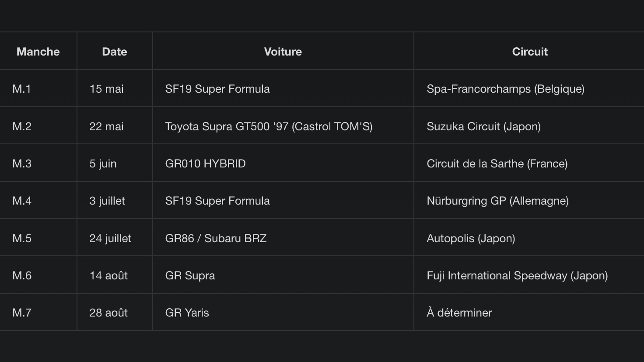Click Fuji International Speedway (Japon) cell
The width and height of the screenshot is (644, 362).
(529, 275)
